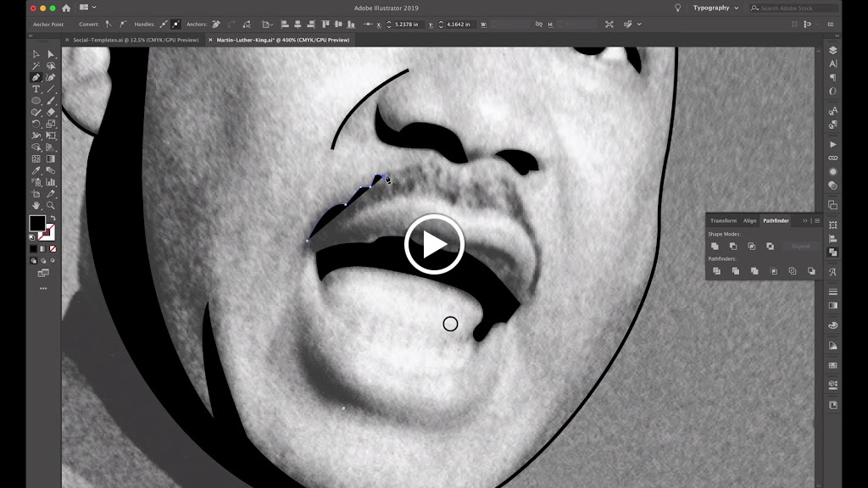Select the Pen tool

pos(36,77)
